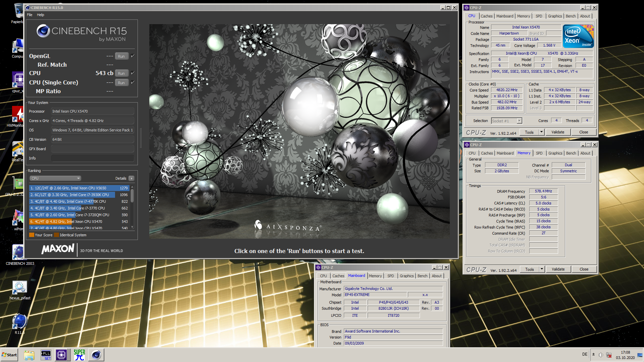This screenshot has width=644, height=362.
Task: Select ranking row Intel Core i7-3720QM CPU
Action: click(x=79, y=215)
